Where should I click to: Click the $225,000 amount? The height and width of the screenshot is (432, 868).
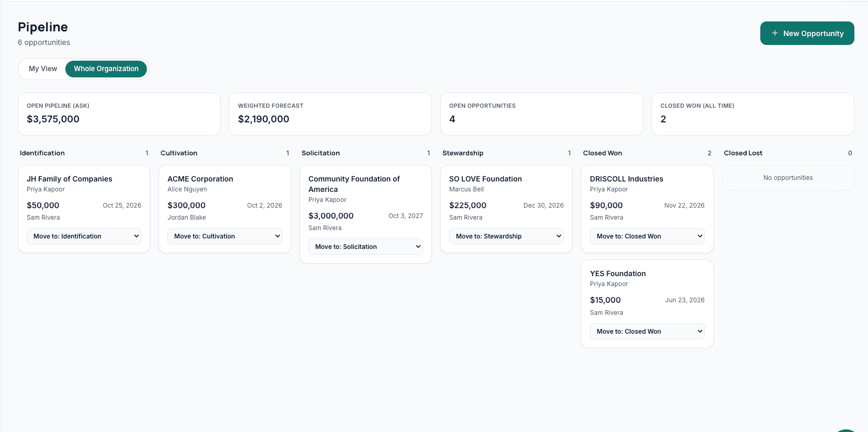point(467,205)
